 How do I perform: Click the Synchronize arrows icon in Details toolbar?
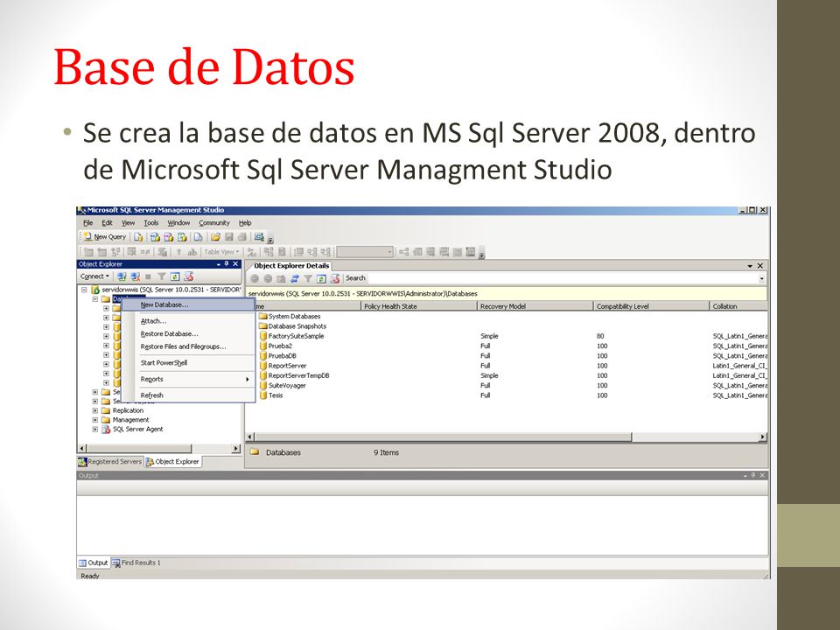tap(294, 278)
